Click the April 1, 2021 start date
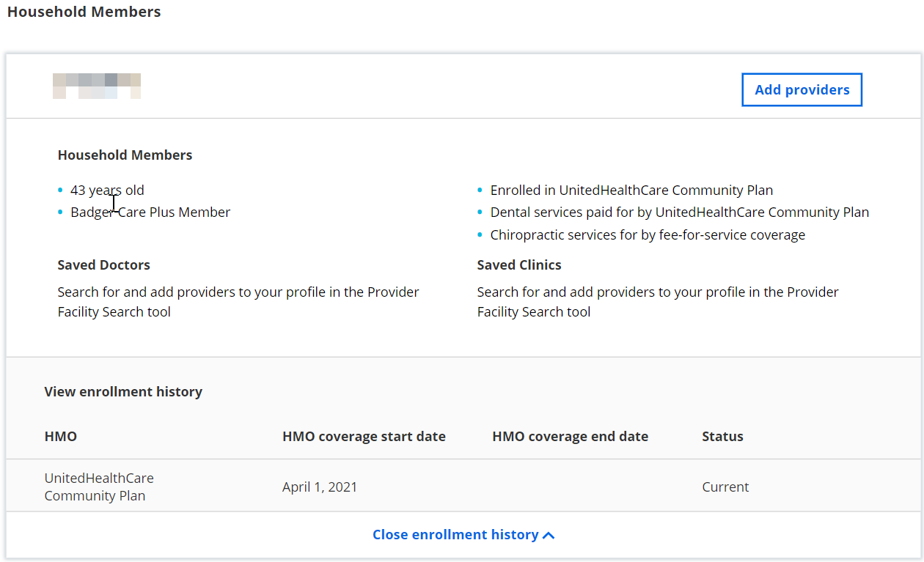 [320, 487]
